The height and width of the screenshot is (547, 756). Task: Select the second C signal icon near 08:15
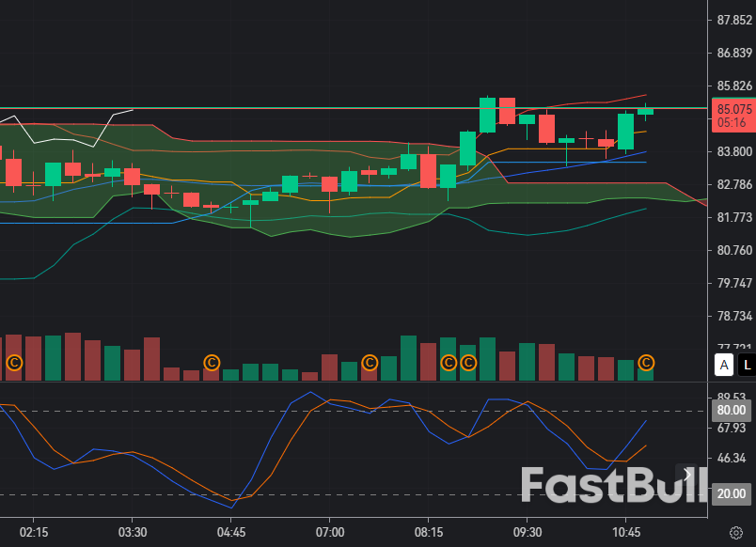(468, 363)
